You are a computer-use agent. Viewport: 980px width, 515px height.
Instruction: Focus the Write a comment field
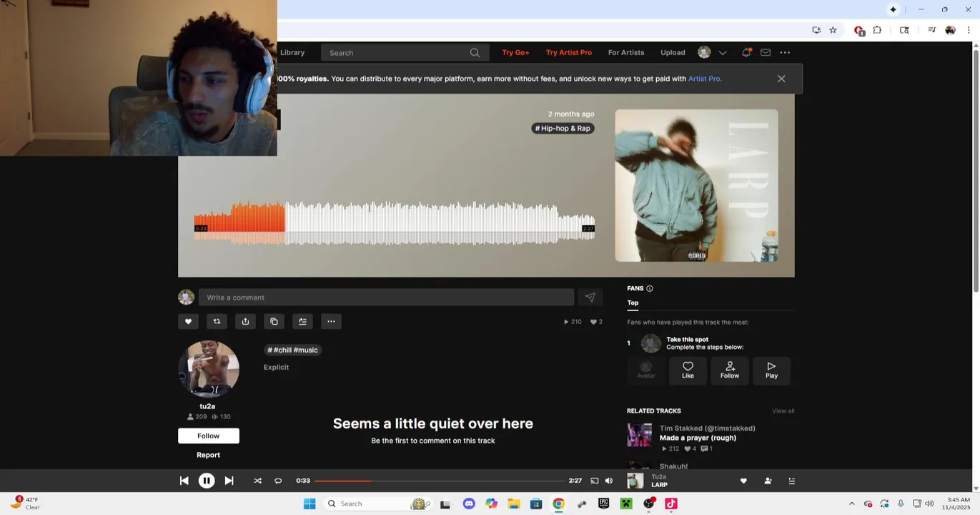(x=386, y=298)
